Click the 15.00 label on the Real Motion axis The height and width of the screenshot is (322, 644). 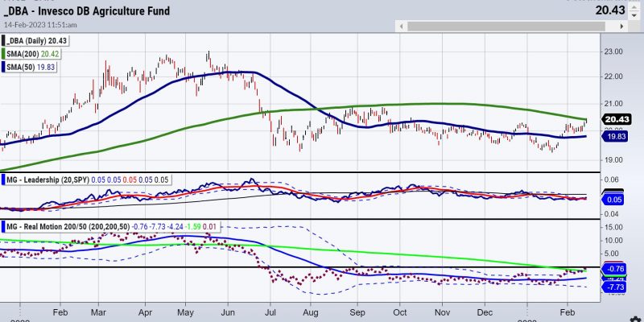[614, 227]
